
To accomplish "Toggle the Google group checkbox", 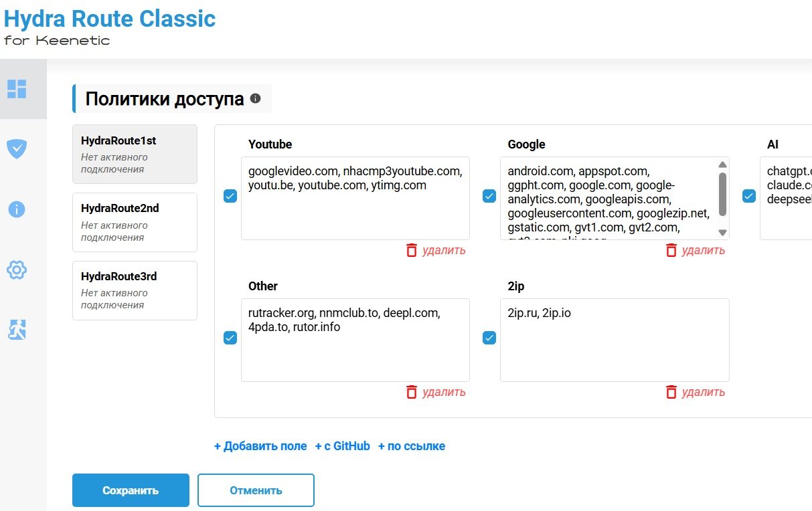I will click(489, 196).
